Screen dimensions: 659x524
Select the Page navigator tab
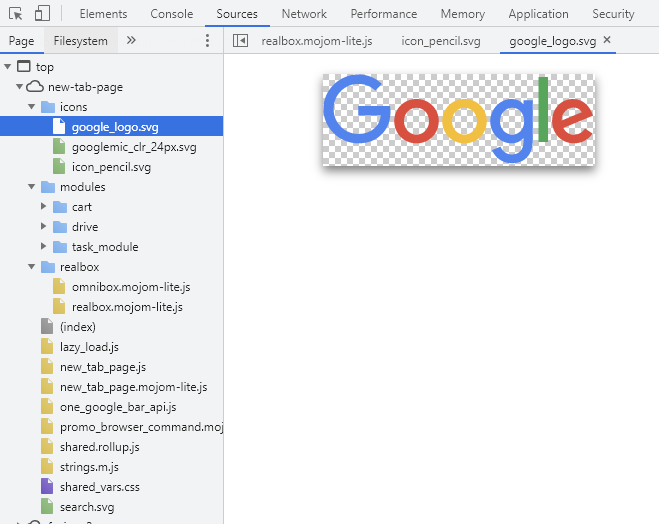tap(21, 41)
